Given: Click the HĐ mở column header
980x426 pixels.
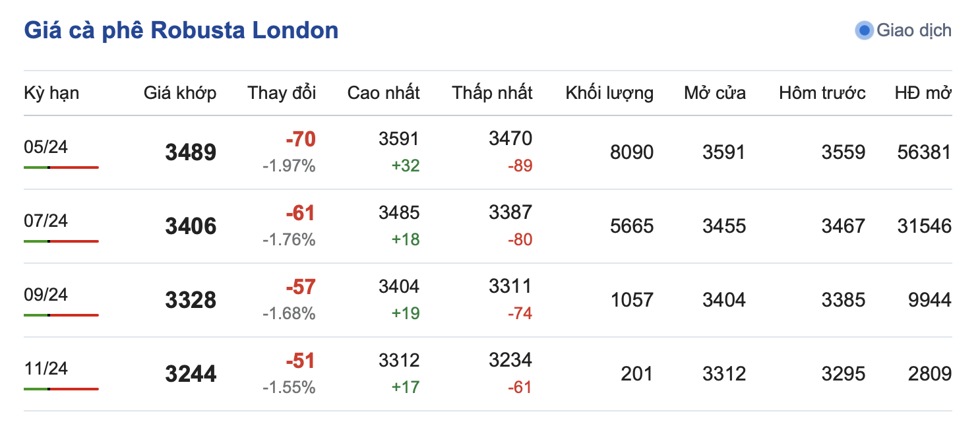Looking at the screenshot, I should [923, 93].
